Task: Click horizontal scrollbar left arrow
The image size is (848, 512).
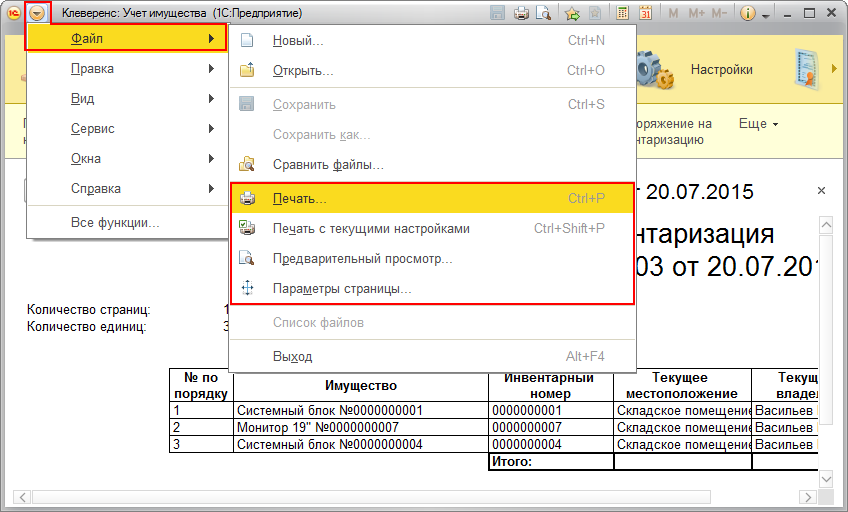Action: pyautogui.click(x=22, y=497)
